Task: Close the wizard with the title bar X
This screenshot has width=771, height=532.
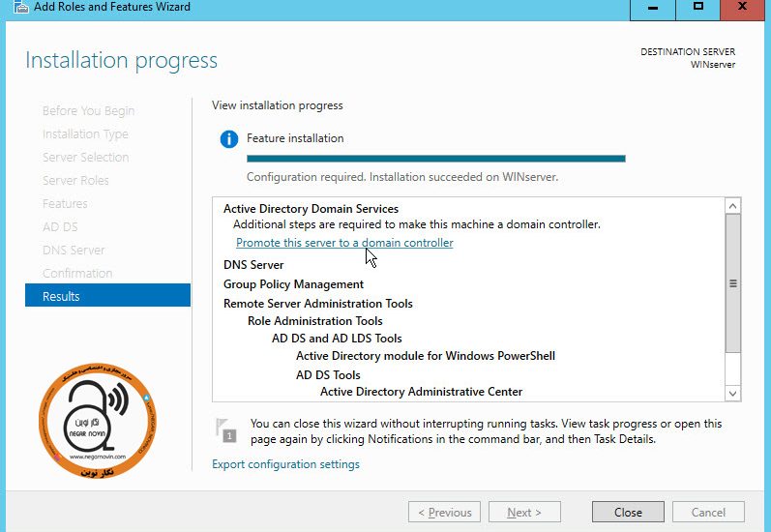Action: click(743, 9)
